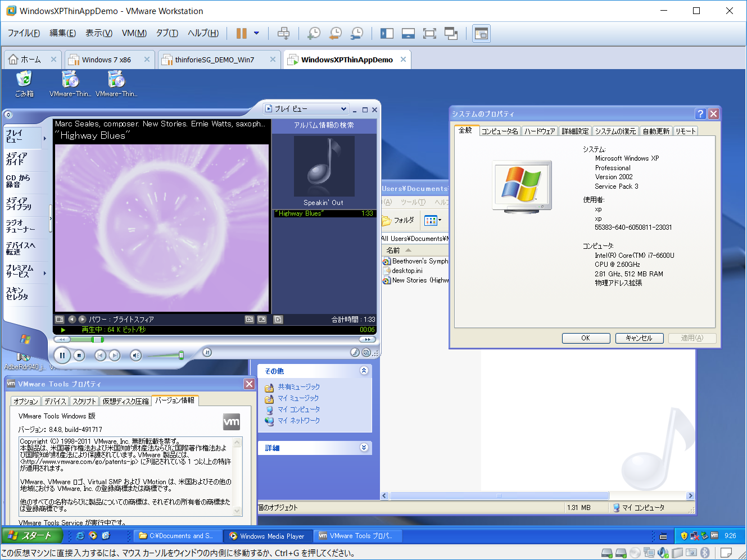Select previous visualization in Media Player
Image resolution: width=747 pixels, height=560 pixels.
(x=72, y=319)
